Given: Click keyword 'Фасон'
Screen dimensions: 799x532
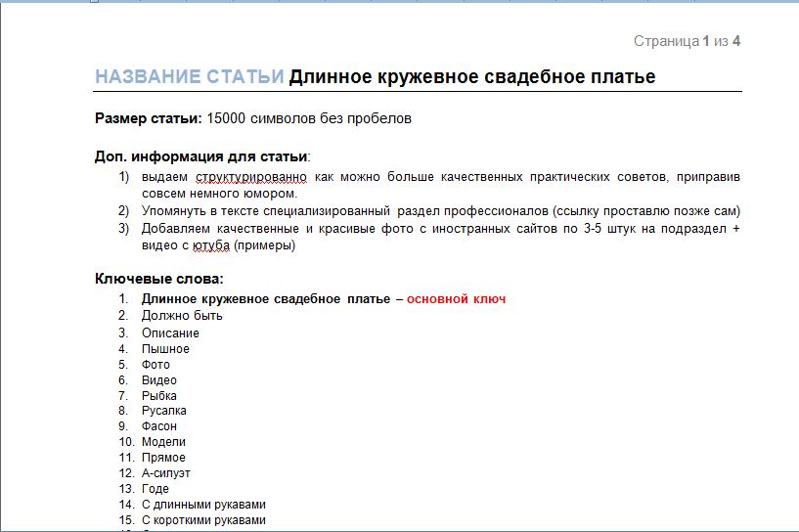Looking at the screenshot, I should point(159,426).
